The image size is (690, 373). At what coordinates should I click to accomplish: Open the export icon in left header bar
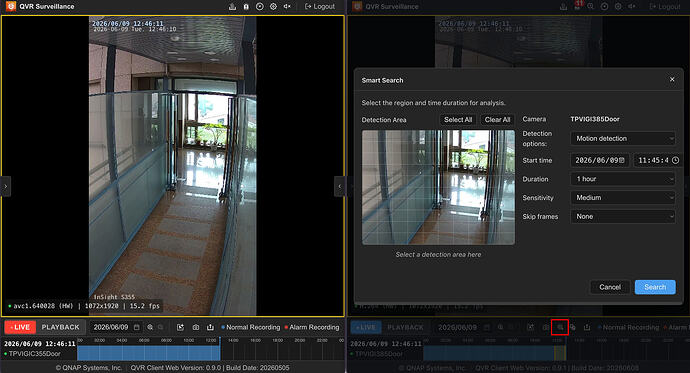point(232,7)
